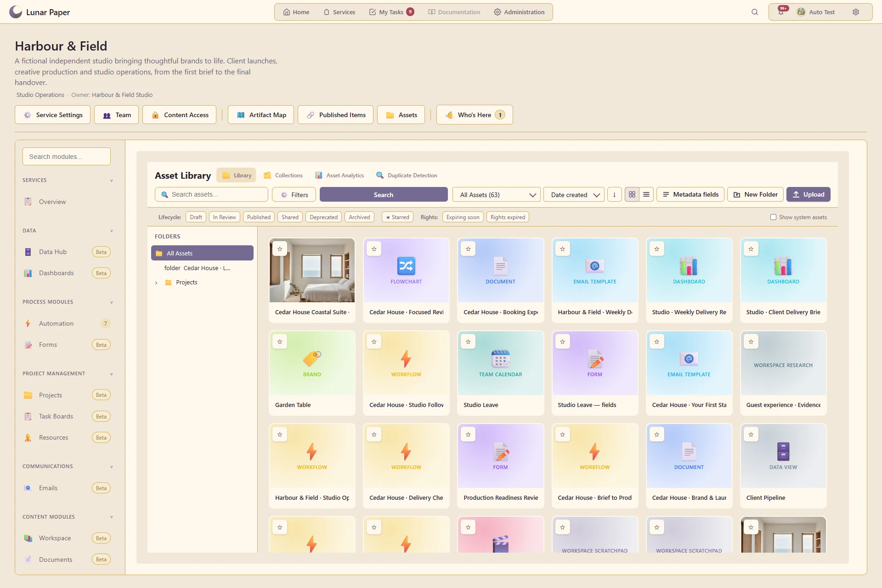Click the Search assets input field

click(211, 194)
